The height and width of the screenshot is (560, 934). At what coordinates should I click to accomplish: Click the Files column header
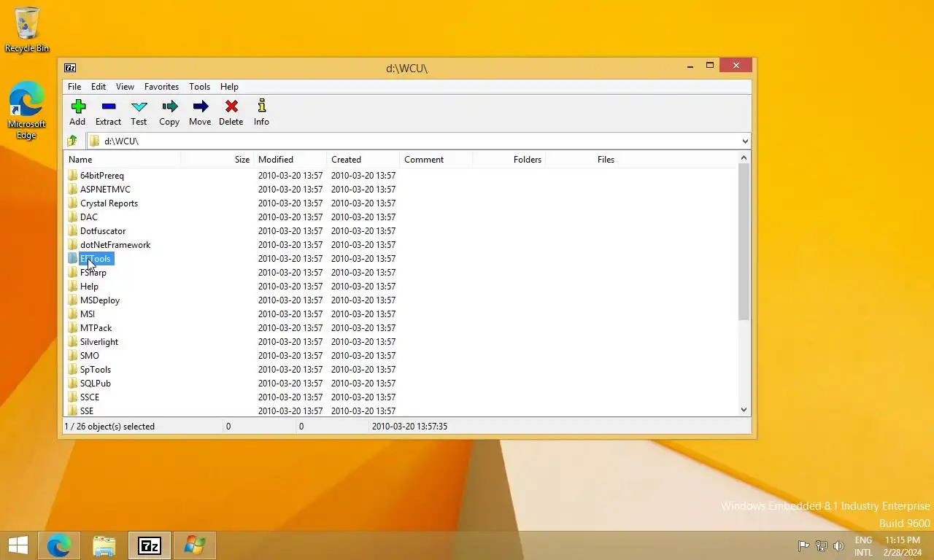(x=582, y=160)
